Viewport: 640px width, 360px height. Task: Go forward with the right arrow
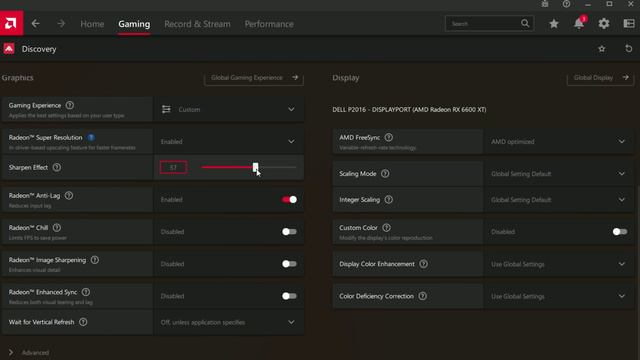(x=61, y=24)
